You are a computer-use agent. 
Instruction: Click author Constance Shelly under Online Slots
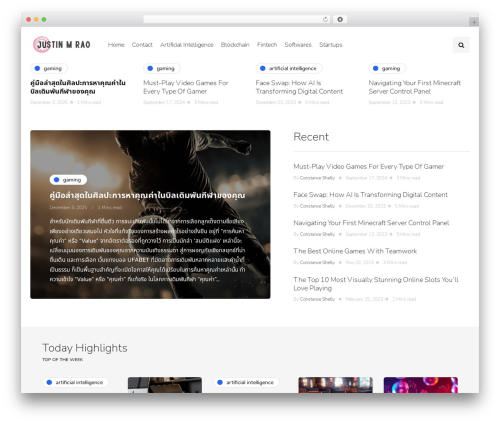tap(317, 299)
